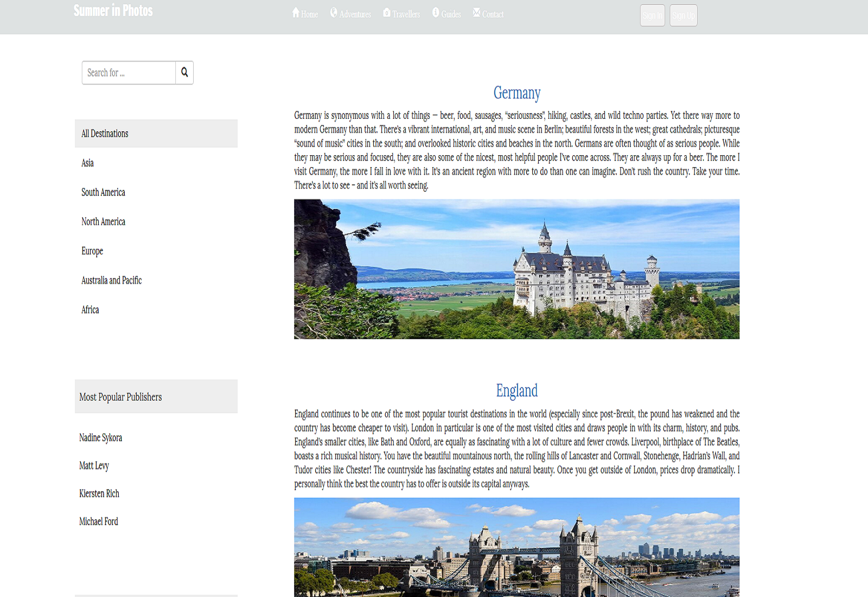Select Europe from the destinations list
The height and width of the screenshot is (597, 868).
(92, 251)
